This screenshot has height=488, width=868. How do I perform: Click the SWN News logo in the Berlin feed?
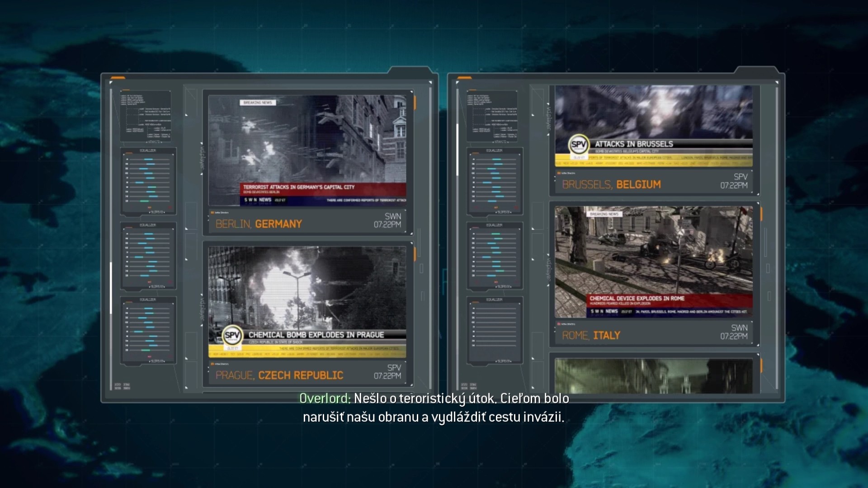tap(258, 200)
